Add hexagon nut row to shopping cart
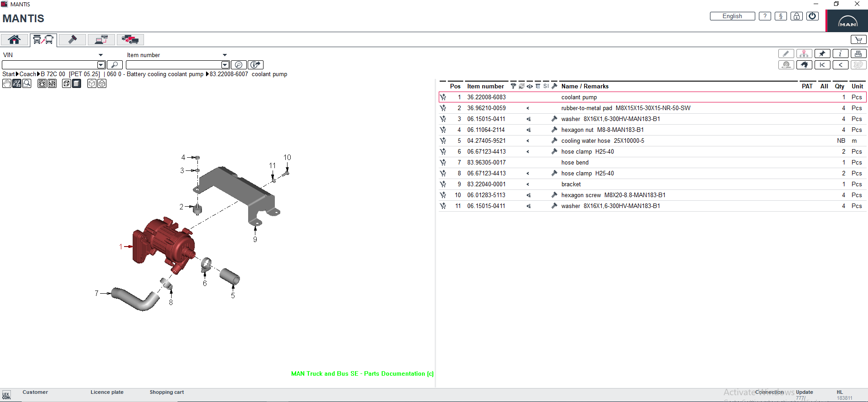 pyautogui.click(x=443, y=130)
